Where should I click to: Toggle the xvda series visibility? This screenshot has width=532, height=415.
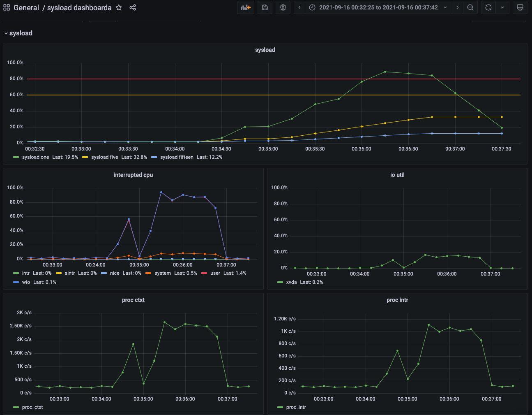point(291,282)
